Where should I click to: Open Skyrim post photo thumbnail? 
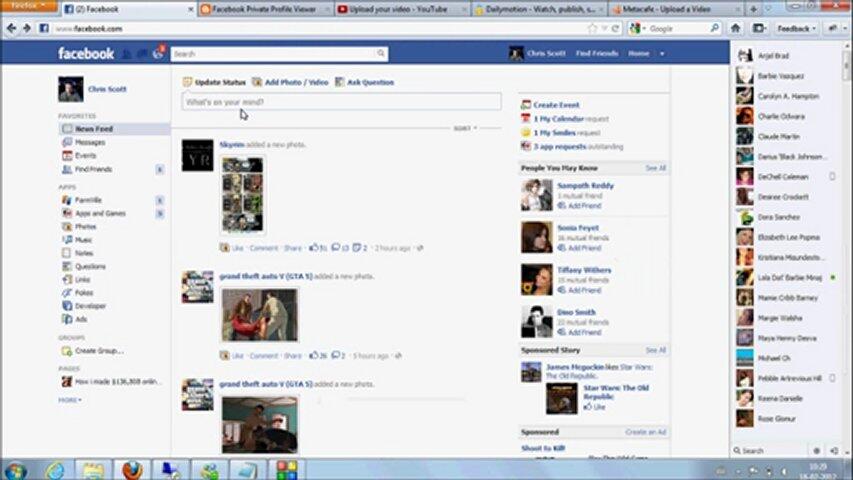(x=243, y=195)
